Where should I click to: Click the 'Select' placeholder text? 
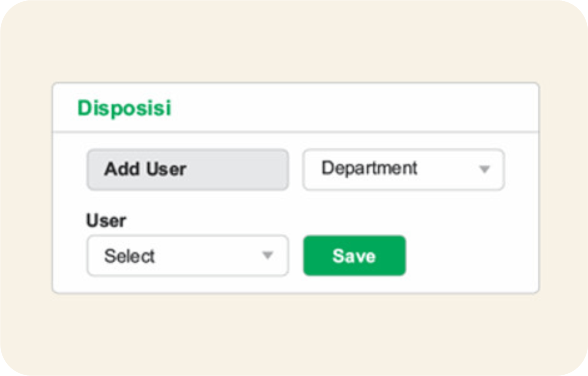[x=129, y=256]
